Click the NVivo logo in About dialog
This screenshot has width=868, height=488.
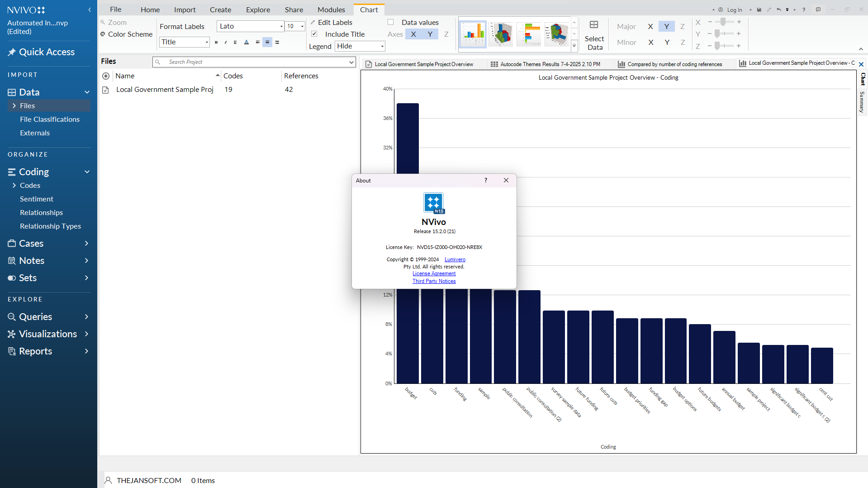[434, 203]
